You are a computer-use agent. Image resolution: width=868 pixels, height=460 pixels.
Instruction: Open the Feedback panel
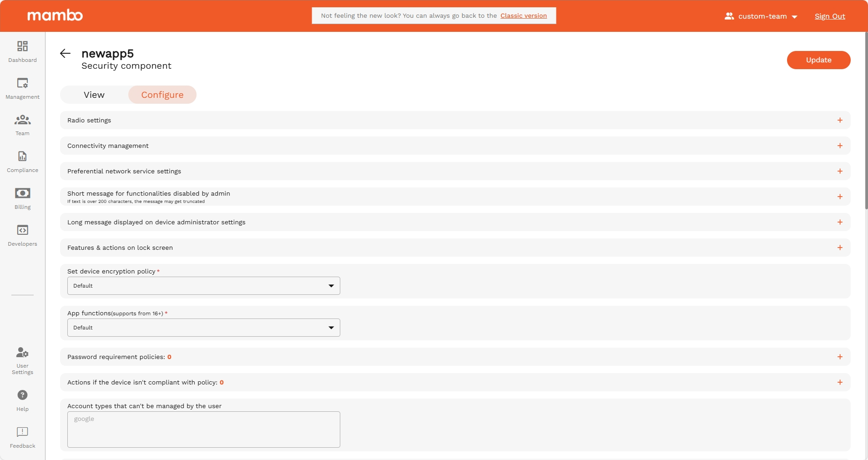point(22,432)
